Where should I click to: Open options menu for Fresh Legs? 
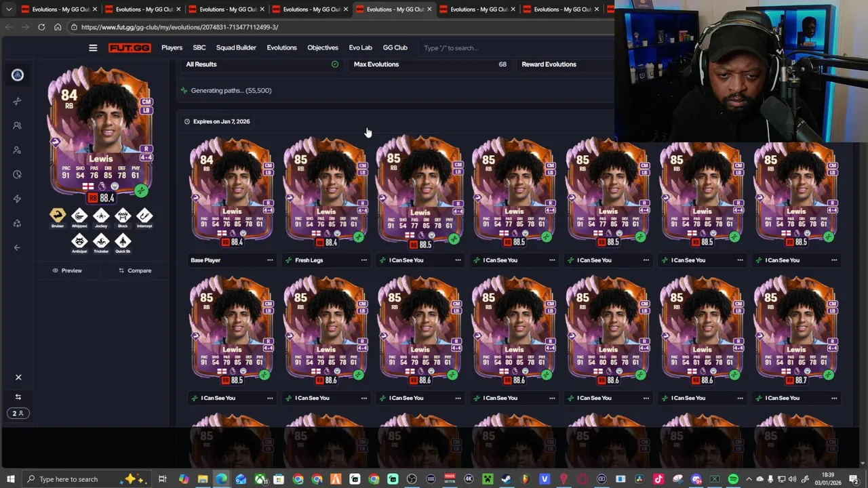point(364,260)
